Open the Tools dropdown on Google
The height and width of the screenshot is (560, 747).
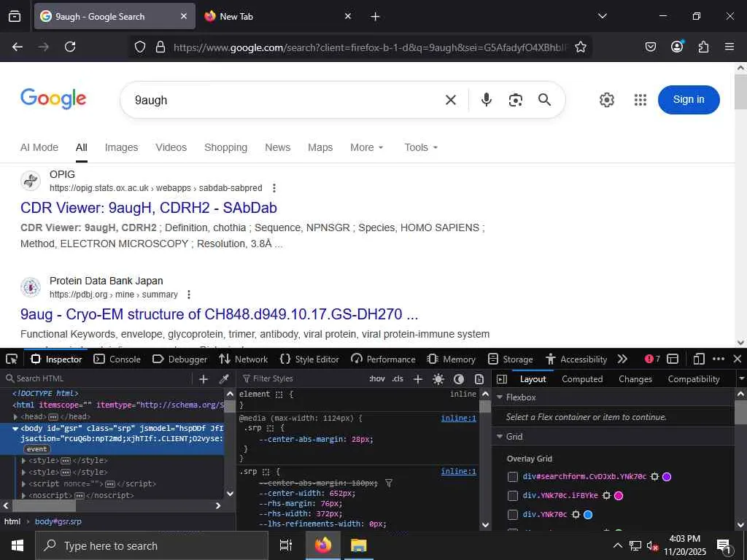[x=421, y=147]
